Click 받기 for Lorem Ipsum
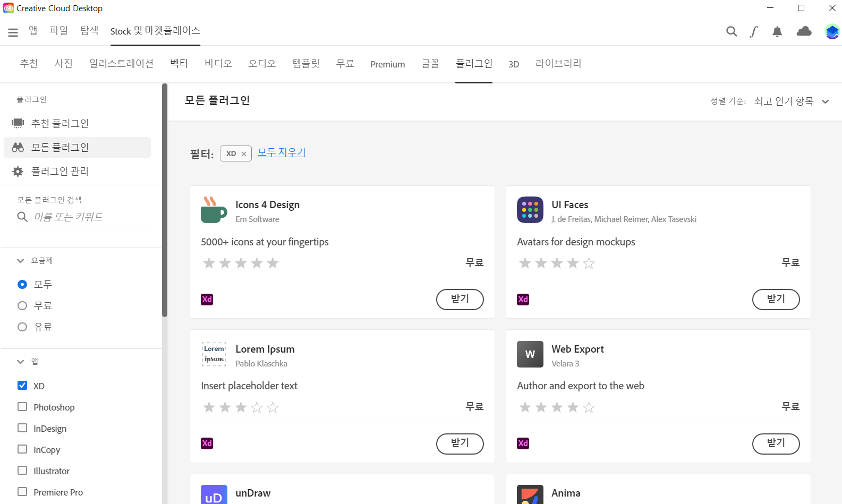Screen dimensions: 842x504 [x=460, y=443]
